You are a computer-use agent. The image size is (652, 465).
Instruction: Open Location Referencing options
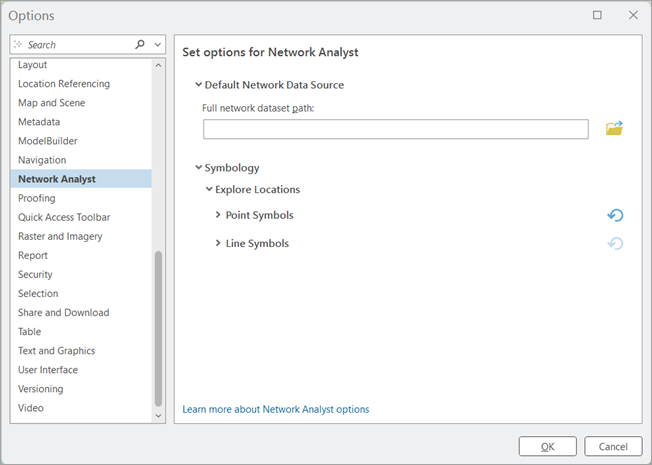64,84
